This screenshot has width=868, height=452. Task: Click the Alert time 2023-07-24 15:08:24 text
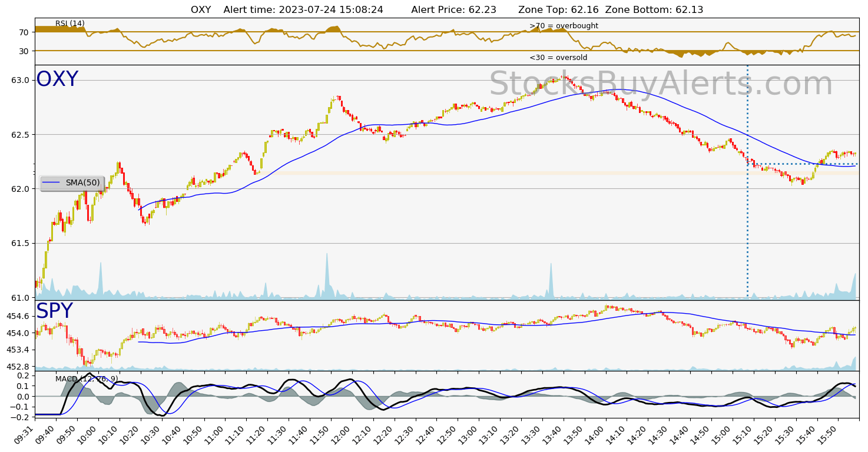point(303,10)
